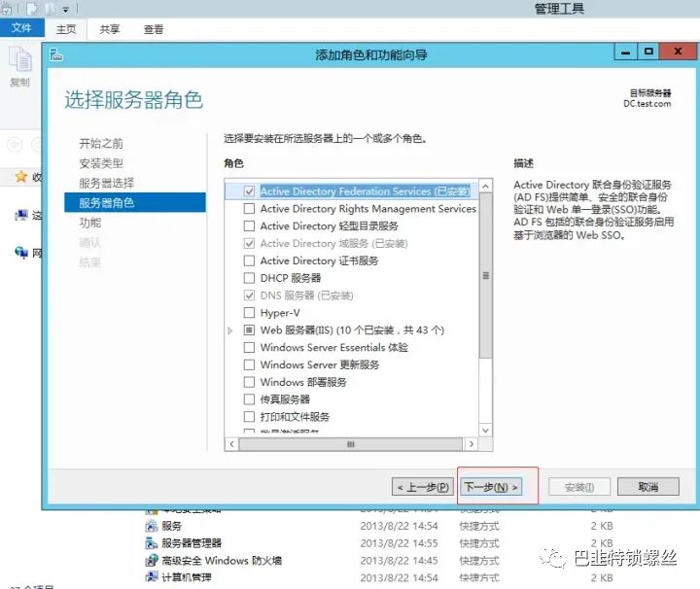Screen dimensions: 700x589
Task: Select Active Directory 域服务 (已安装) row
Action: pyautogui.click(x=333, y=244)
